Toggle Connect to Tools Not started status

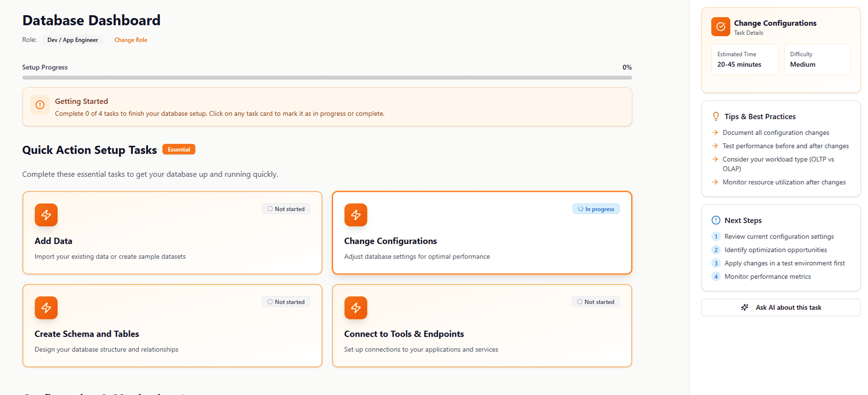(x=595, y=302)
